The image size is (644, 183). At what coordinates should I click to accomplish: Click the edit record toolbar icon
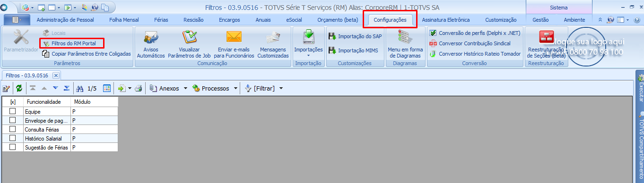[7, 88]
